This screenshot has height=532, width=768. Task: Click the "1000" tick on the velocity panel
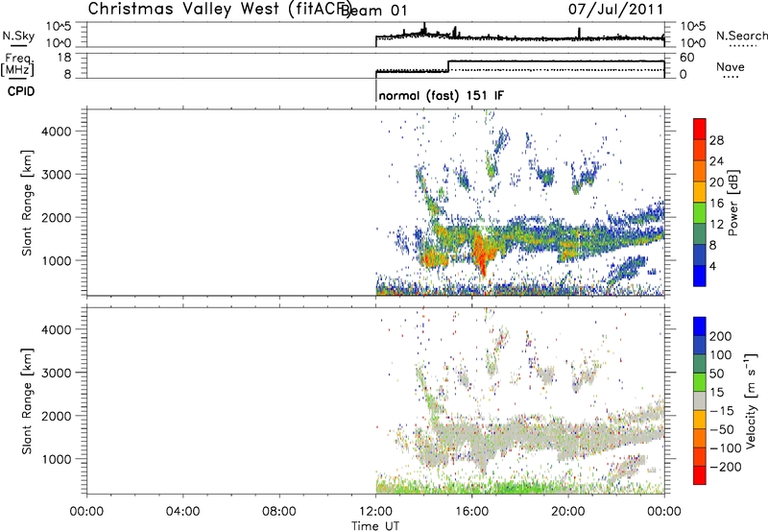click(57, 459)
